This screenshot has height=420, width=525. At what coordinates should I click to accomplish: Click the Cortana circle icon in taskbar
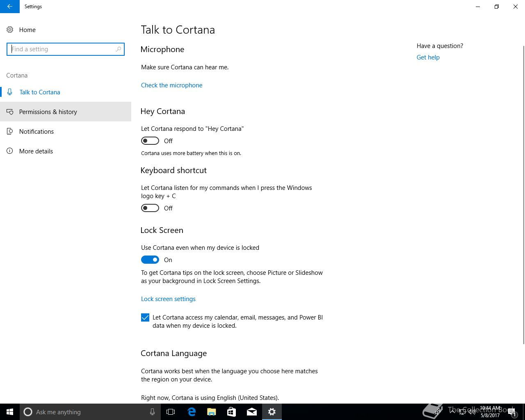click(28, 412)
